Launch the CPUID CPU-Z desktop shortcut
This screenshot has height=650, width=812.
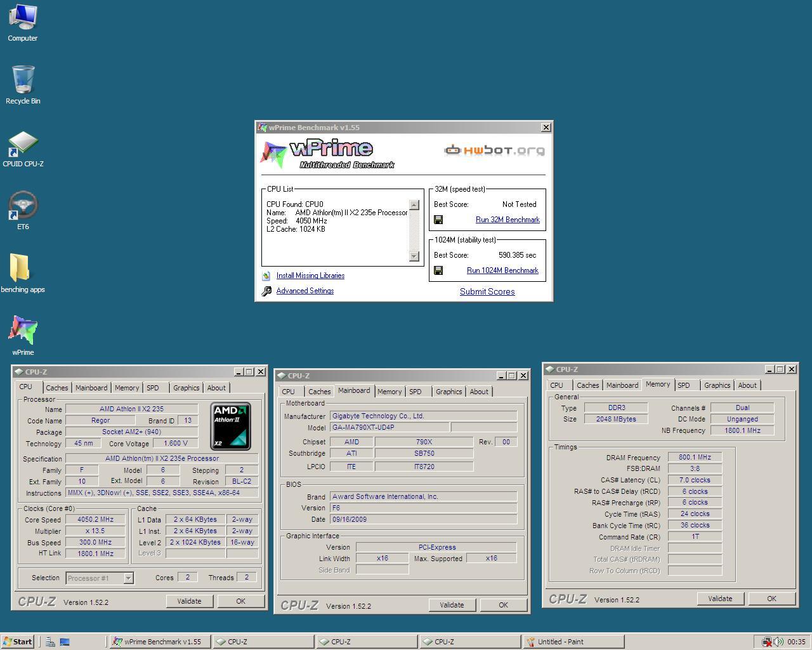click(x=23, y=148)
